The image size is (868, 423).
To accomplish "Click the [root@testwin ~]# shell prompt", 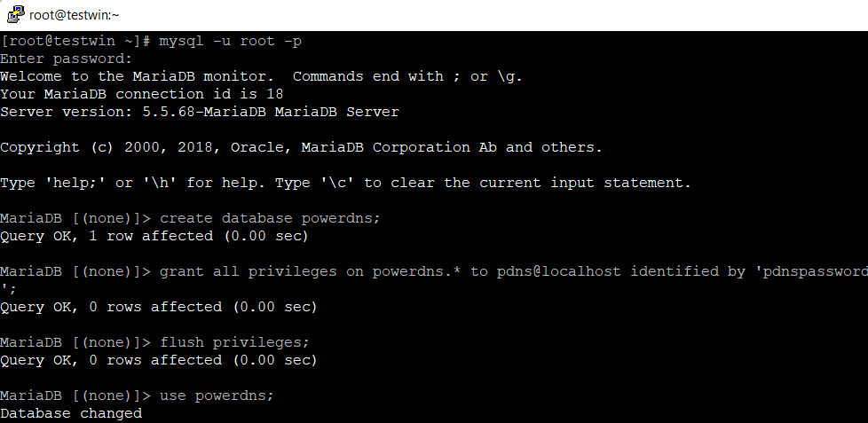I will click(75, 41).
